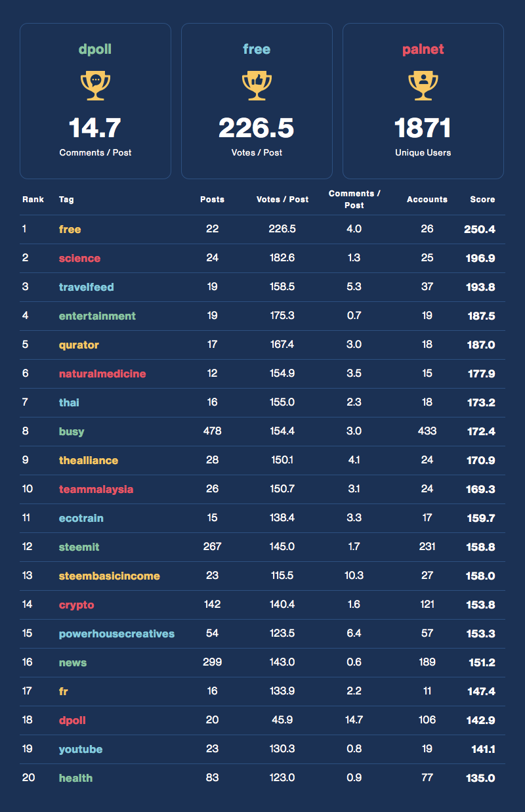Open the steembasicincome tag link
525x812 pixels.
coord(110,576)
